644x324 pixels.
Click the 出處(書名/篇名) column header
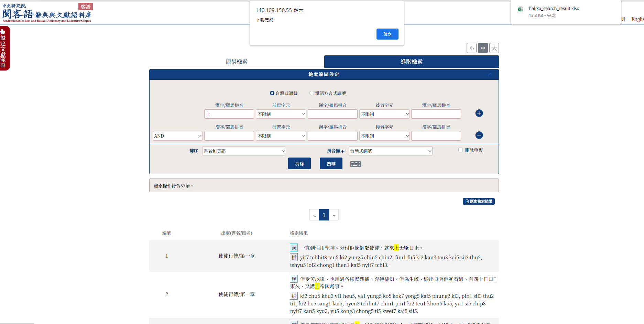click(237, 233)
